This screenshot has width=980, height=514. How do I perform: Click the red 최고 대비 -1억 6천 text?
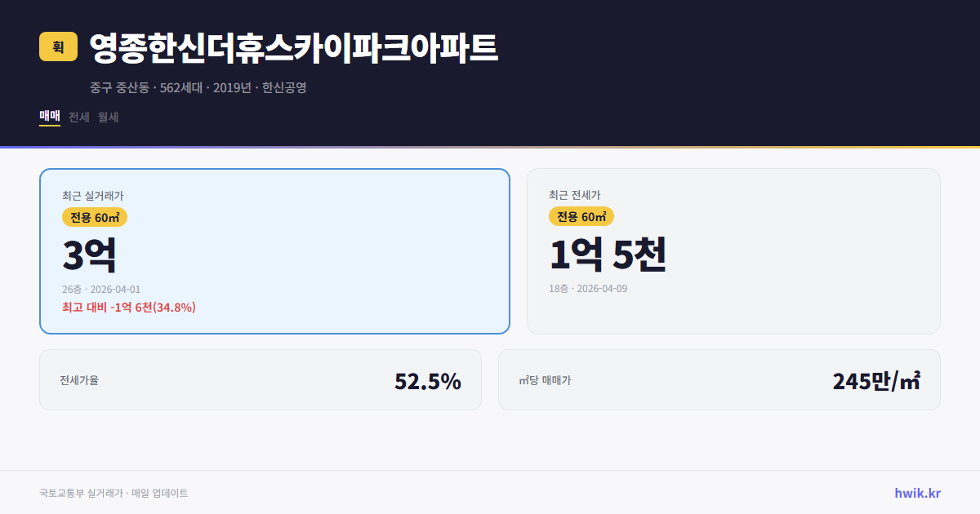click(x=128, y=308)
